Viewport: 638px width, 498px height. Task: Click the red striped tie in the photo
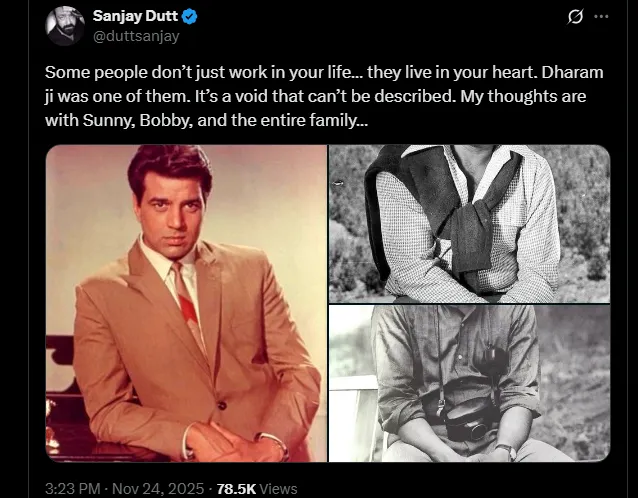(x=187, y=296)
